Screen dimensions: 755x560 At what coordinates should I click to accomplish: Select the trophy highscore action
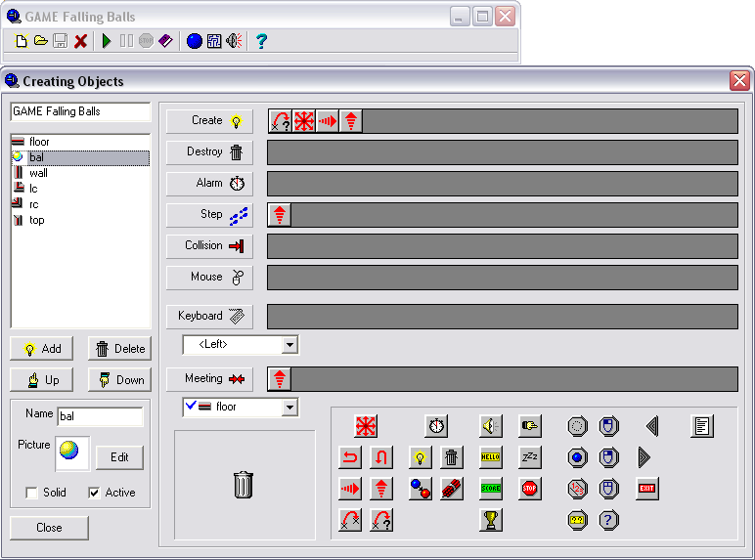[491, 520]
